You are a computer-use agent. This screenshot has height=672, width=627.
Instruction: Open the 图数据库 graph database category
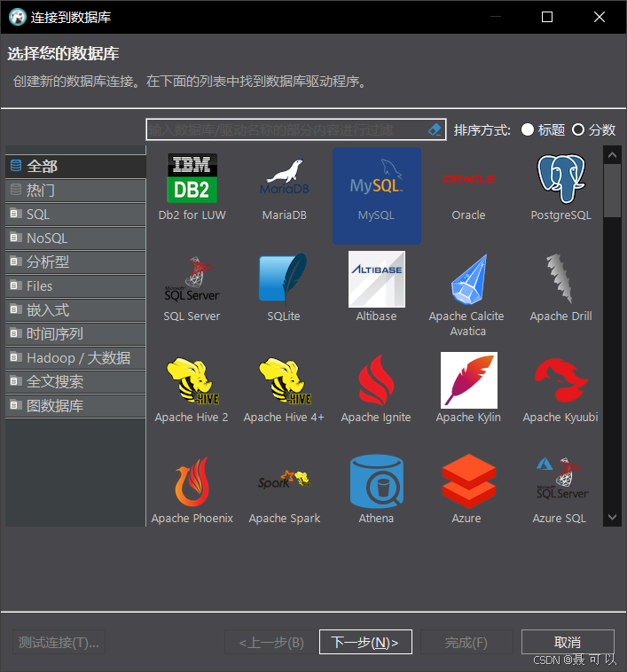click(x=75, y=406)
